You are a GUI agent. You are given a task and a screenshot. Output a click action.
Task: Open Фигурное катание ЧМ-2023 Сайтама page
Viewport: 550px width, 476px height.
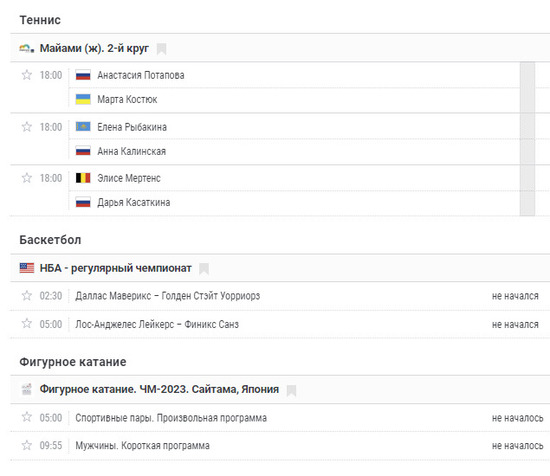click(159, 389)
